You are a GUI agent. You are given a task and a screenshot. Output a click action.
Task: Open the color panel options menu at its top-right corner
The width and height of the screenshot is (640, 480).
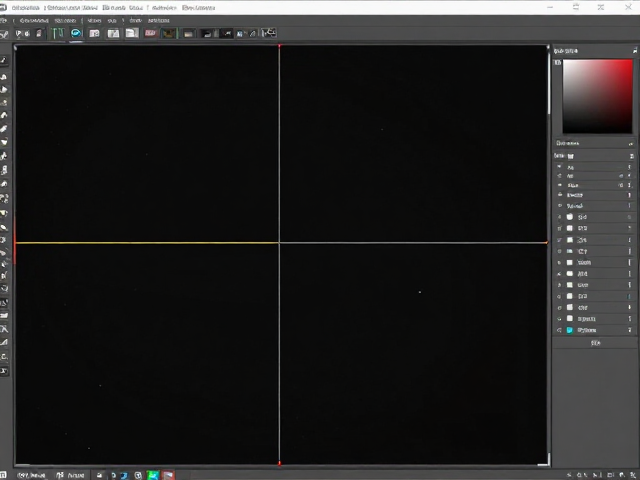[635, 51]
